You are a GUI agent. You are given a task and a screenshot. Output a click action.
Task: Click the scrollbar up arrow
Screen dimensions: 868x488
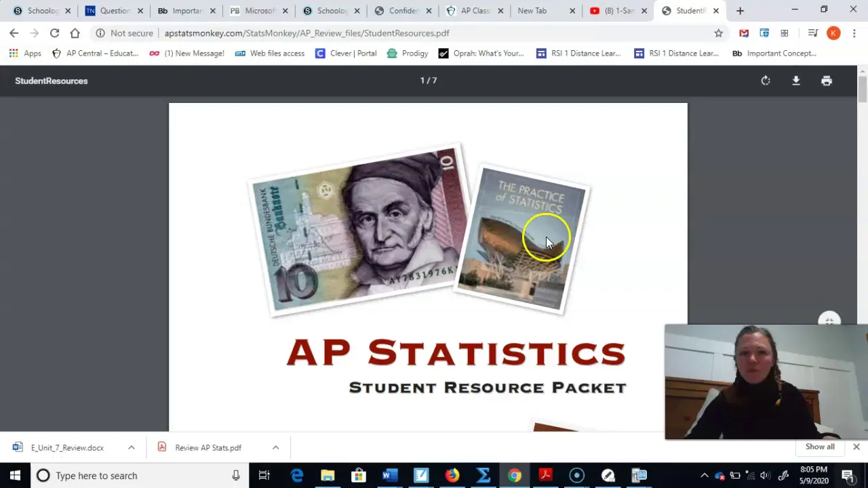tap(862, 70)
